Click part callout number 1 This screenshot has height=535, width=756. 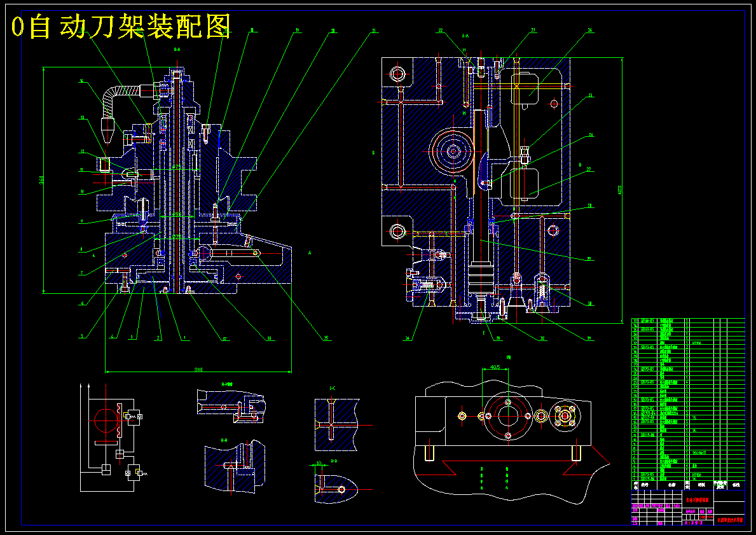[x=184, y=338]
